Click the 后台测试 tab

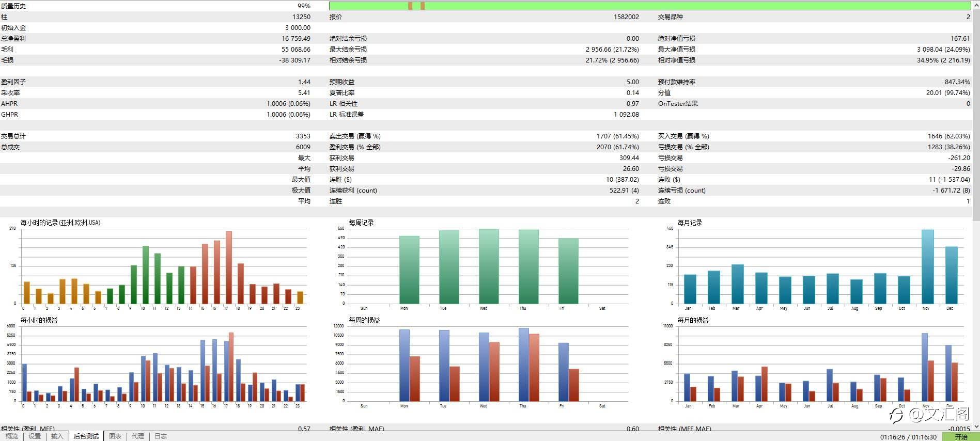(86, 436)
